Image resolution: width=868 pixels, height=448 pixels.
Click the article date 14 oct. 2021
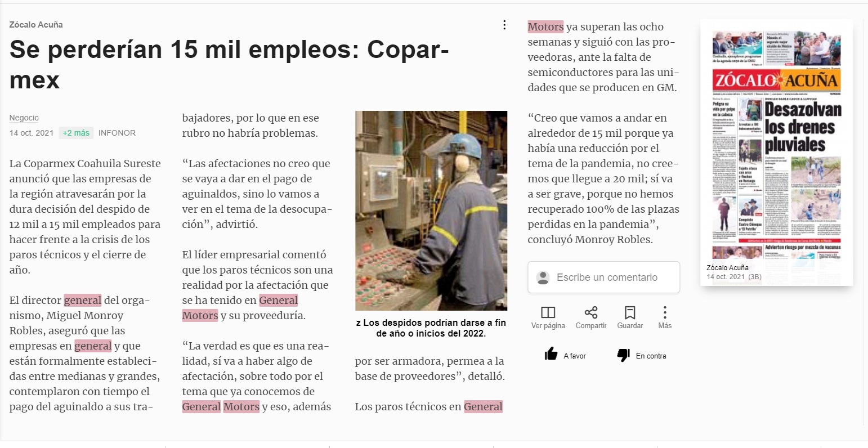(32, 133)
